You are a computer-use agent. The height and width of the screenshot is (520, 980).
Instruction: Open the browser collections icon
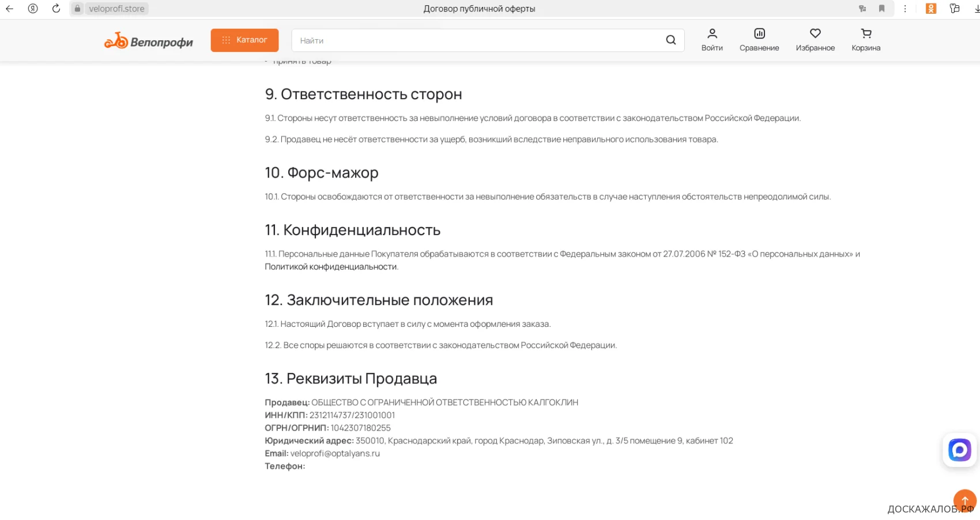tap(955, 9)
